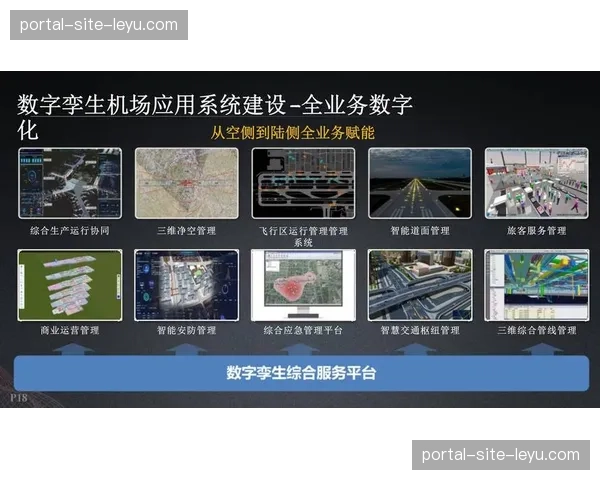Click the 综合生产运行协同 thumbnail image
The height and width of the screenshot is (480, 600).
tap(70, 183)
